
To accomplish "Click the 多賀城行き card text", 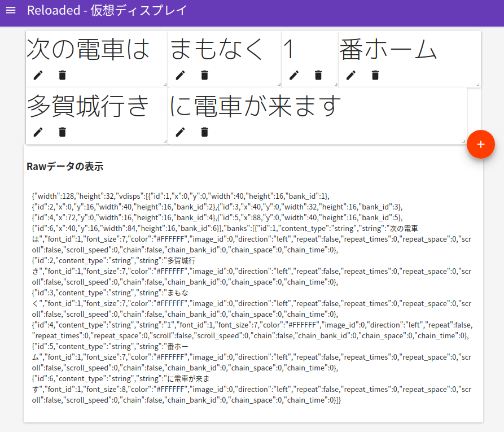I will coord(88,106).
